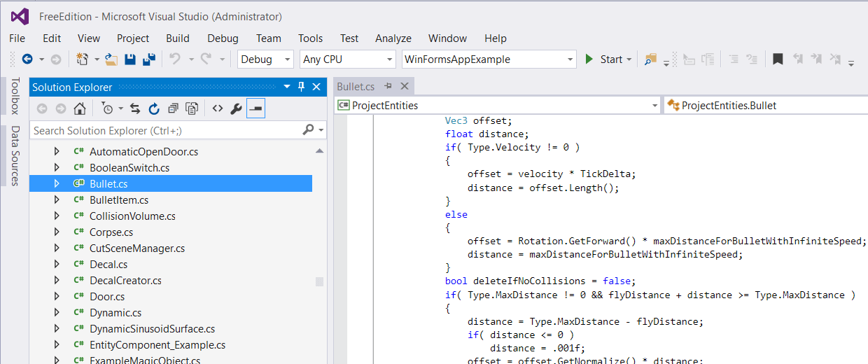Image resolution: width=868 pixels, height=364 pixels.
Task: Toggle auto hide pin on Solution Explorer
Action: (302, 87)
